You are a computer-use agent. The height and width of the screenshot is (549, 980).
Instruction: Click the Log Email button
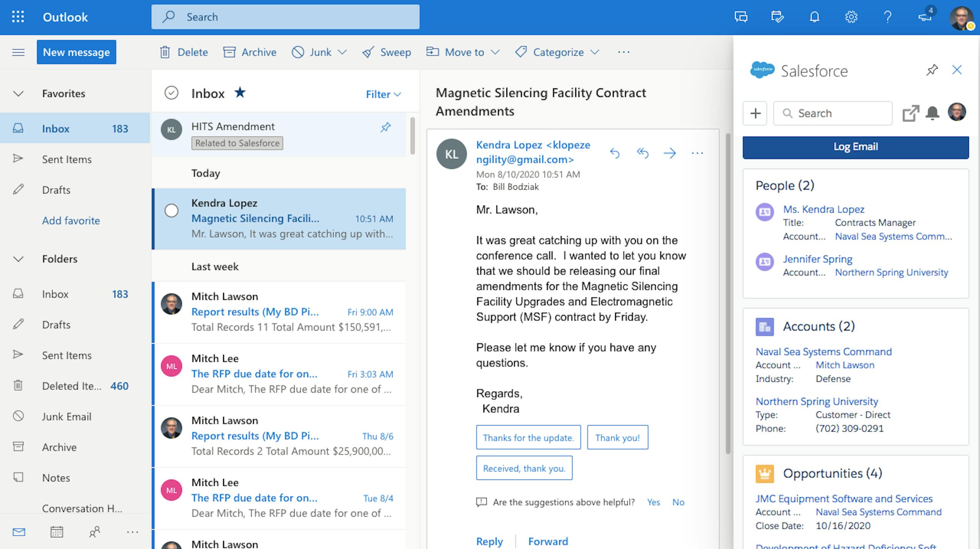pyautogui.click(x=856, y=147)
